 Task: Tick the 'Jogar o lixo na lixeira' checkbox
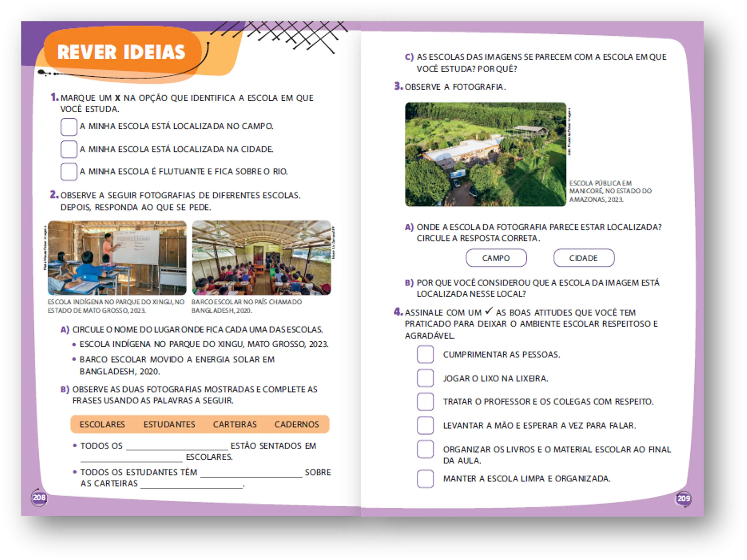tap(425, 378)
